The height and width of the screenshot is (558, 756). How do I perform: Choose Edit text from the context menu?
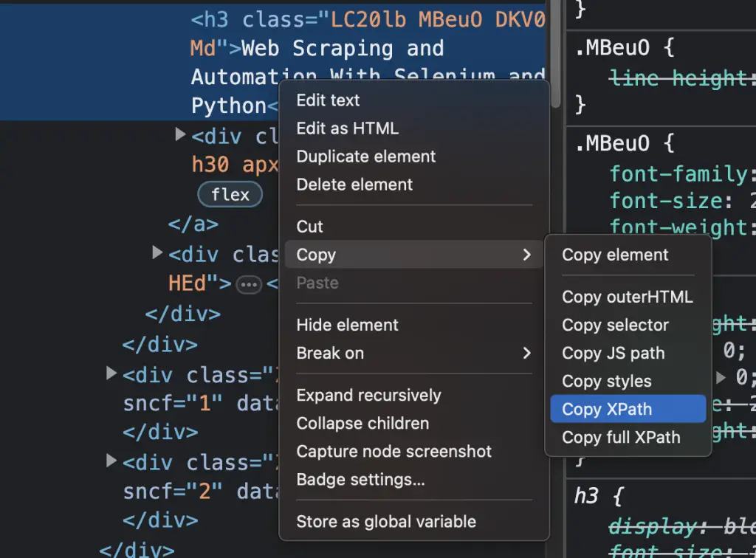tap(328, 100)
